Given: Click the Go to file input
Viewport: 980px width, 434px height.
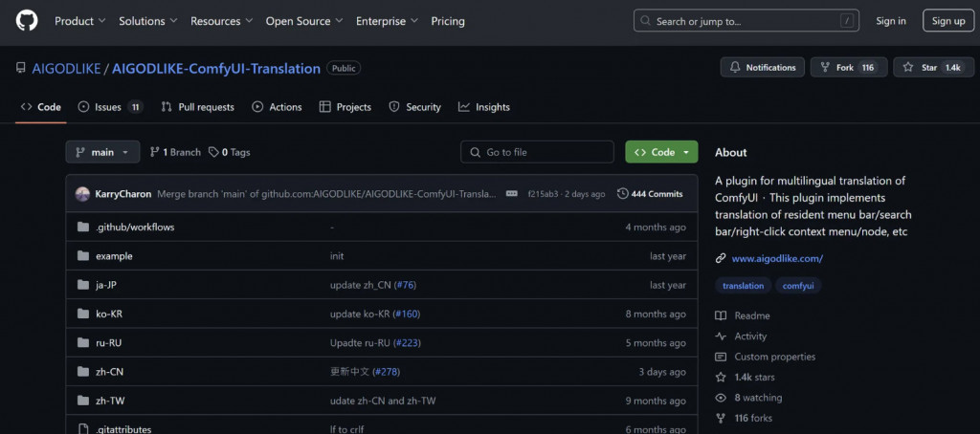Looking at the screenshot, I should point(537,152).
